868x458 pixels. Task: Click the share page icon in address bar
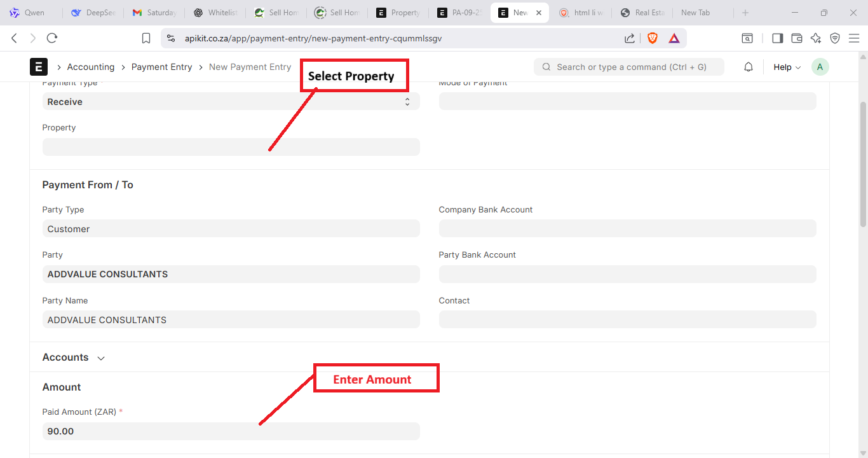point(630,38)
